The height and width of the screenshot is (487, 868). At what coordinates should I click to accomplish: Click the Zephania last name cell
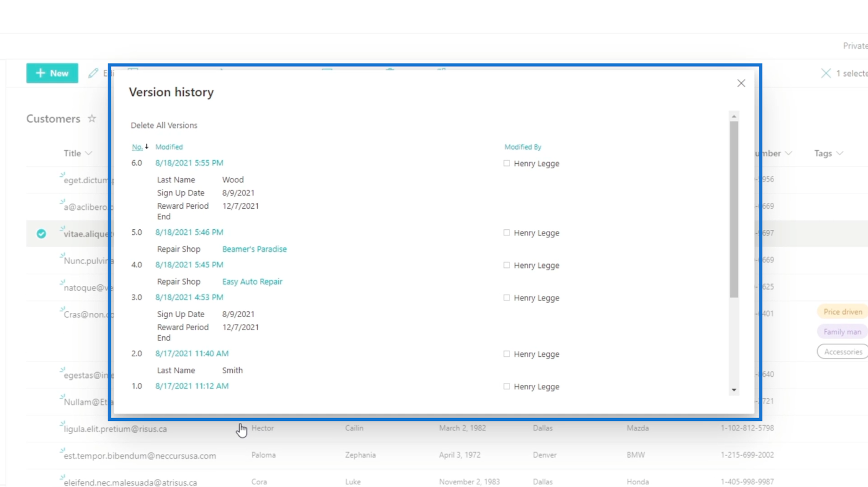pyautogui.click(x=360, y=455)
